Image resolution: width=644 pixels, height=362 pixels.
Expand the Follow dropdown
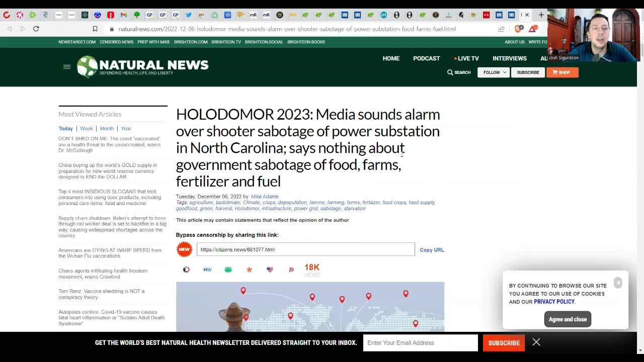click(494, 72)
